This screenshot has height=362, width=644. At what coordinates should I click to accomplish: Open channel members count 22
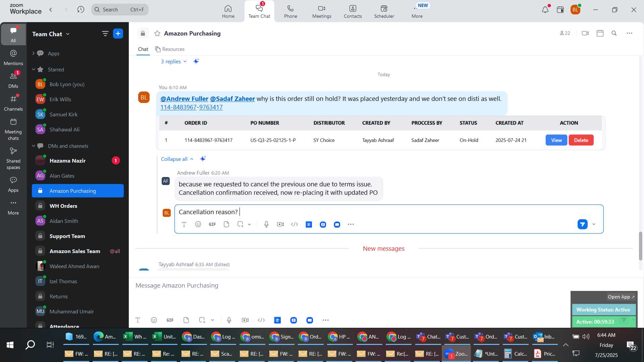pos(565,33)
